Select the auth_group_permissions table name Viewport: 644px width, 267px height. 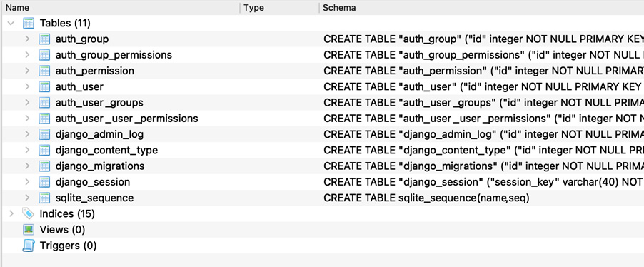click(x=114, y=55)
